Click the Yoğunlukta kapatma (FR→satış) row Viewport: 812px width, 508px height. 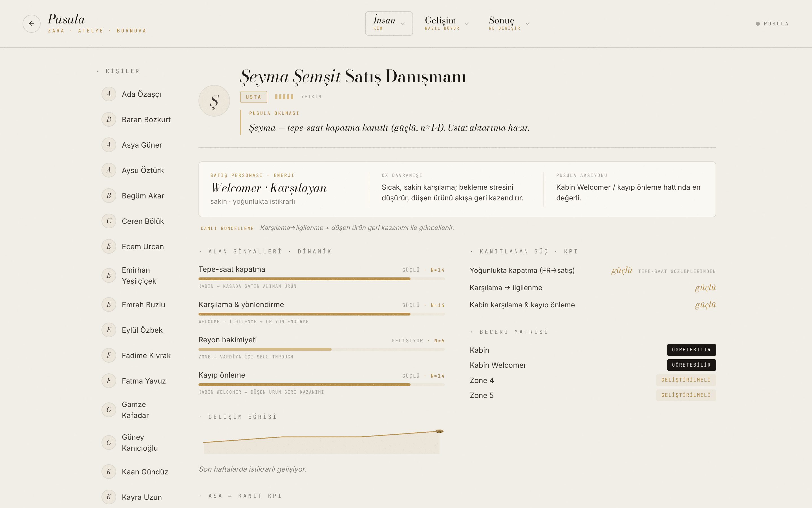tap(593, 270)
